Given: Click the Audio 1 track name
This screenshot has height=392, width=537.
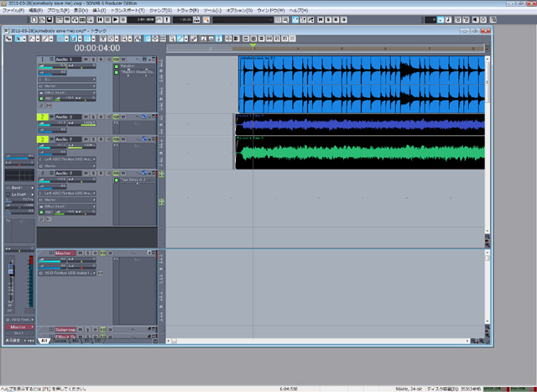Looking at the screenshot, I should click(x=68, y=60).
